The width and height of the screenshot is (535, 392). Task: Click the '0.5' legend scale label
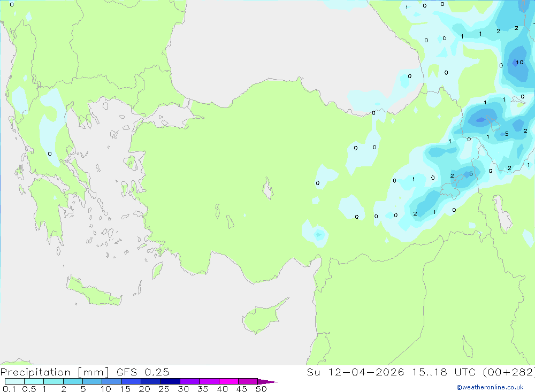[x=29, y=389]
